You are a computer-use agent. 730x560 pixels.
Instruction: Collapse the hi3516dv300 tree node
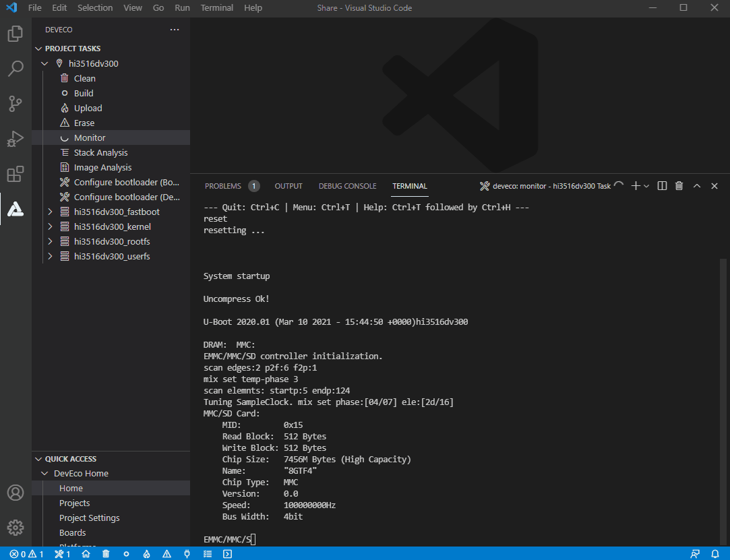44,63
